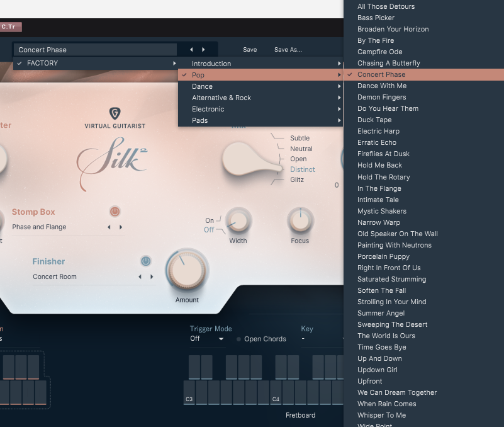This screenshot has width=504, height=427.
Task: Choose the Hold The Rotary preset
Action: click(x=423, y=177)
